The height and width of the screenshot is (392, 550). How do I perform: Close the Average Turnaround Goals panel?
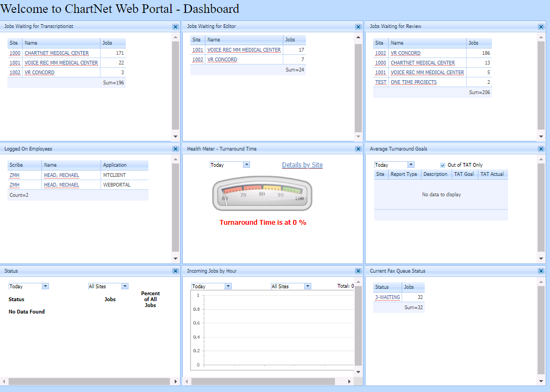point(541,149)
